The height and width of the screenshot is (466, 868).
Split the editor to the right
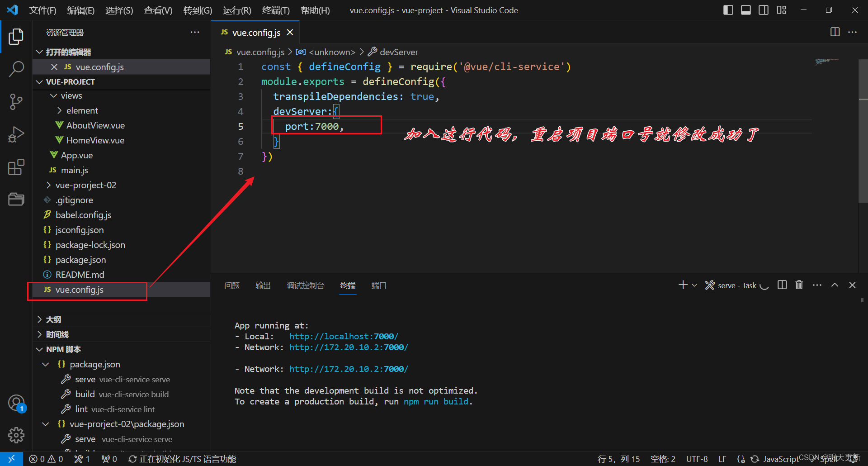[x=835, y=32]
